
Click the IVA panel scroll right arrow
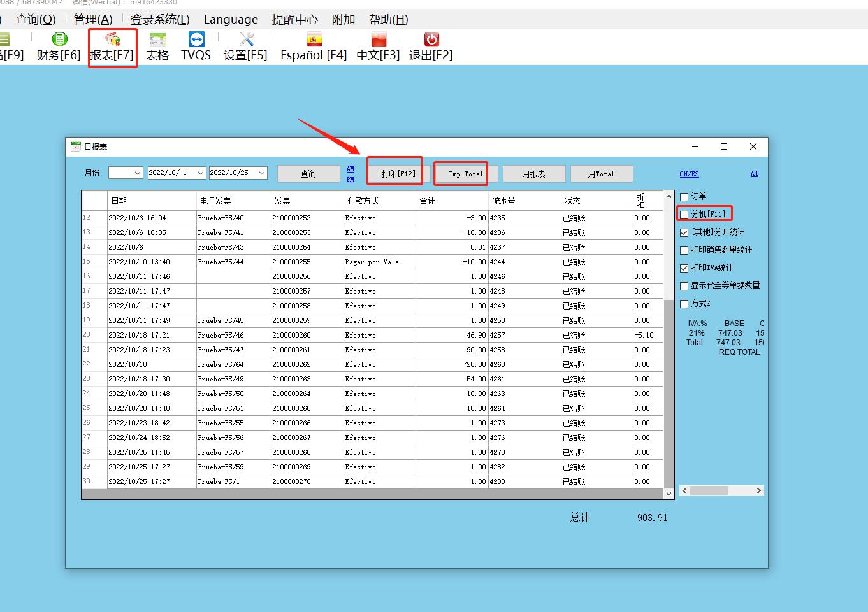(x=758, y=491)
